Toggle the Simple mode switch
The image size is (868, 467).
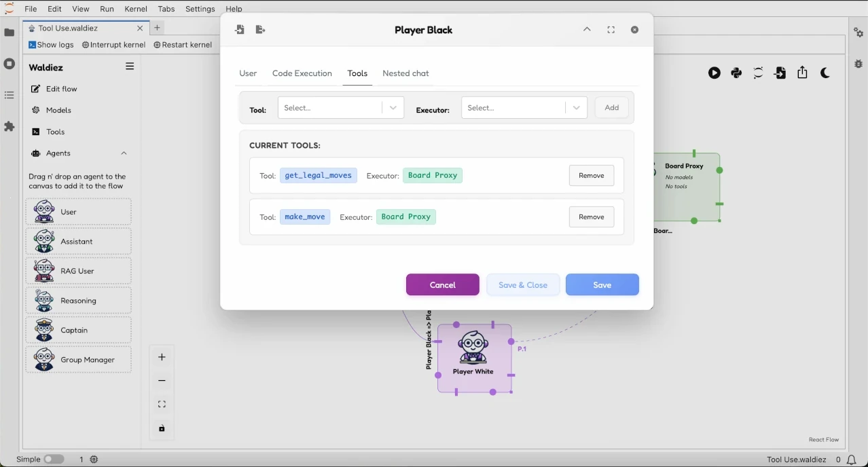coord(54,460)
